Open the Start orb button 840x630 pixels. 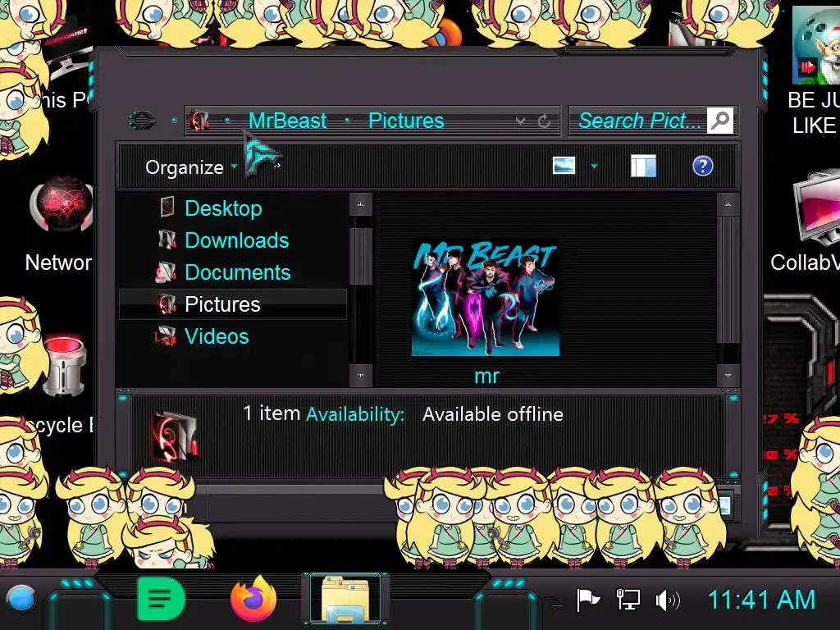coord(21,598)
